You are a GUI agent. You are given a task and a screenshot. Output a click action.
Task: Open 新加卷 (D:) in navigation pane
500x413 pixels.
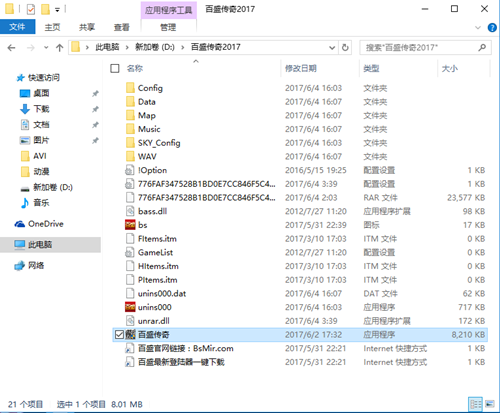(53, 187)
